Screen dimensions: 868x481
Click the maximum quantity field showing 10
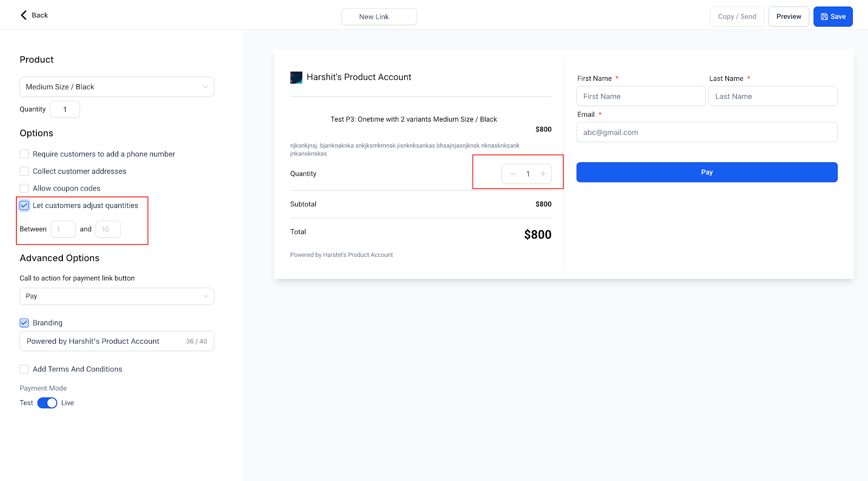coord(108,229)
